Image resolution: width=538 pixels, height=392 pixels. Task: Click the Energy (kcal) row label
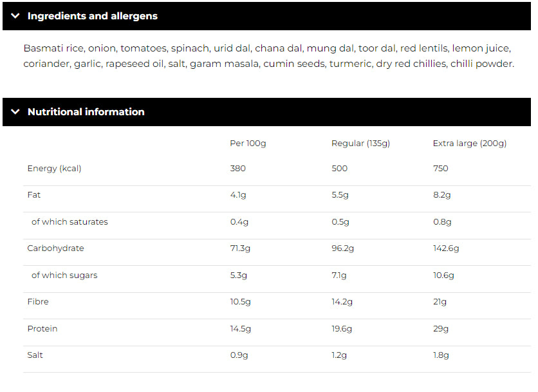54,169
